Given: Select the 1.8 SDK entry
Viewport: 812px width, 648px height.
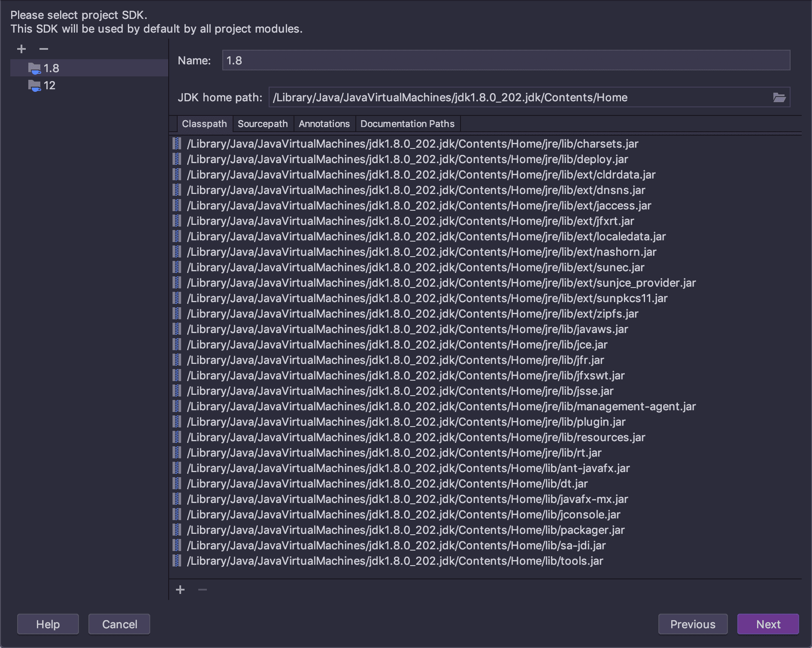Looking at the screenshot, I should (52, 68).
